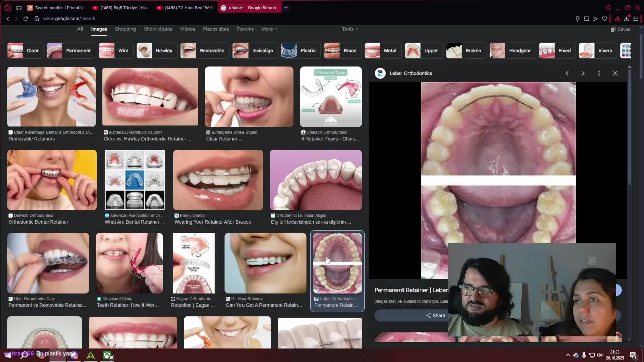Screen dimensions: 644x362
Task: Click the Share button in preview panel
Action: coord(436,316)
